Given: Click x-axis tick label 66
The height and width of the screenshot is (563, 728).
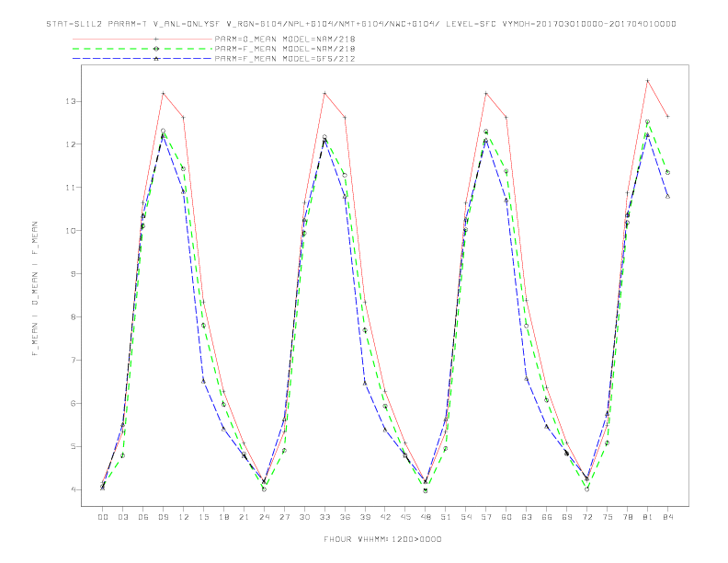Looking at the screenshot, I should coord(547,517).
